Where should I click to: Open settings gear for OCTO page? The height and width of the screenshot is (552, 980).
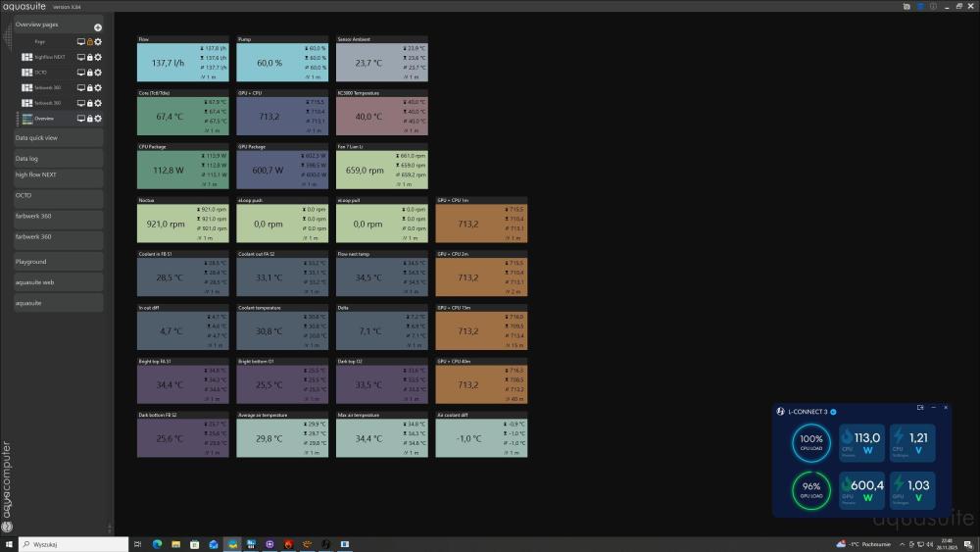pyautogui.click(x=98, y=73)
